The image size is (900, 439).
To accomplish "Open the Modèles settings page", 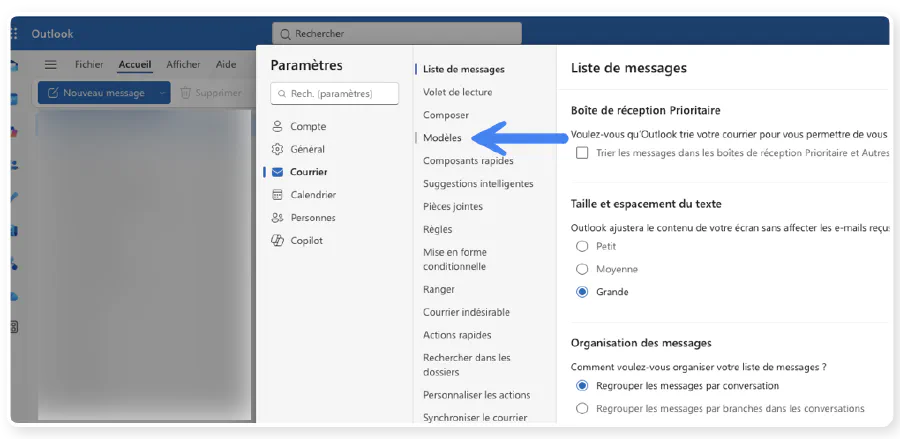I will point(442,138).
